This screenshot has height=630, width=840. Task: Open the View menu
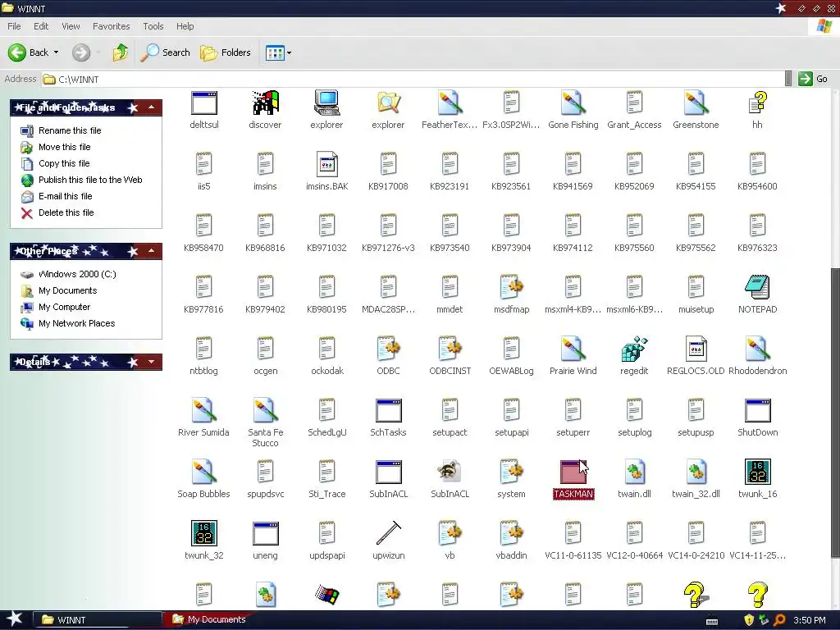tap(71, 26)
